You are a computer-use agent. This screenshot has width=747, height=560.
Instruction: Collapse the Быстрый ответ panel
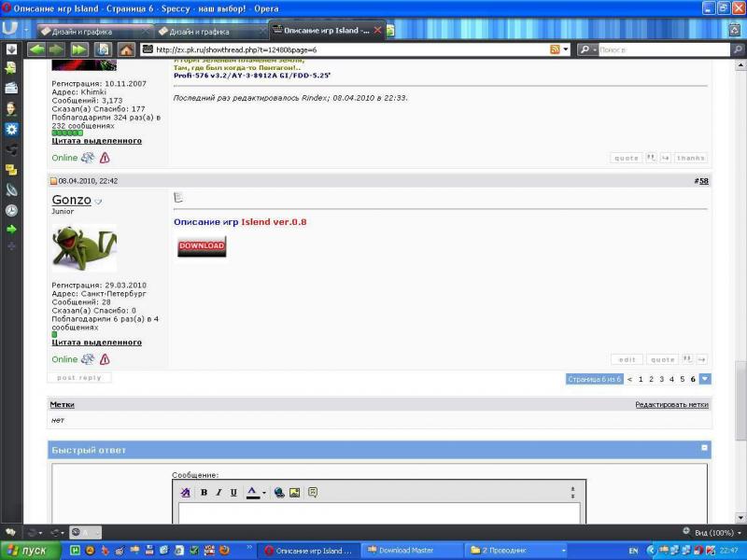point(704,449)
